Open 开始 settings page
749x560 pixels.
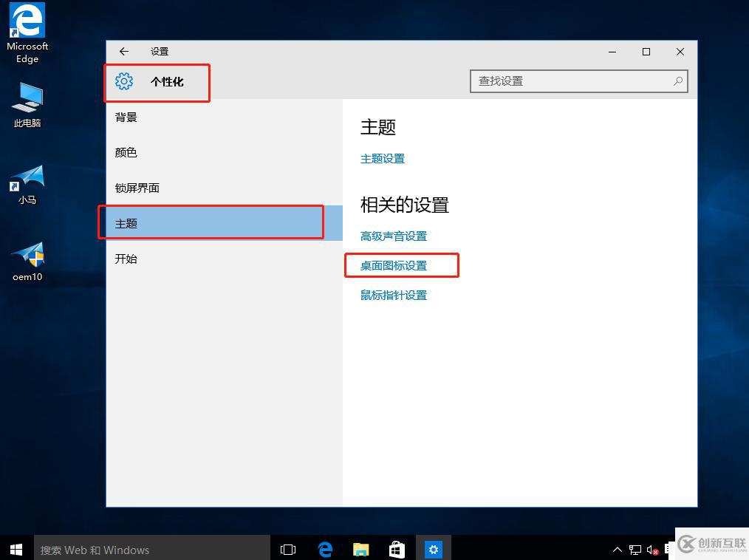coord(126,259)
